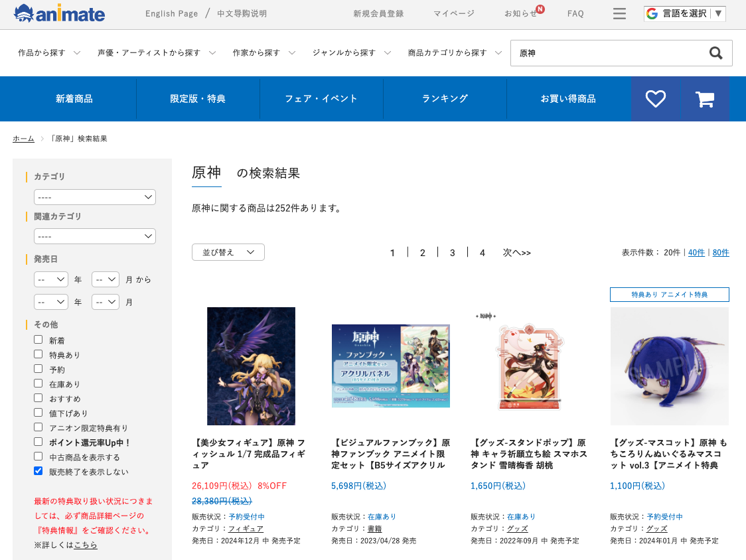
Task: Open the ランキング navigation menu
Action: click(x=445, y=98)
